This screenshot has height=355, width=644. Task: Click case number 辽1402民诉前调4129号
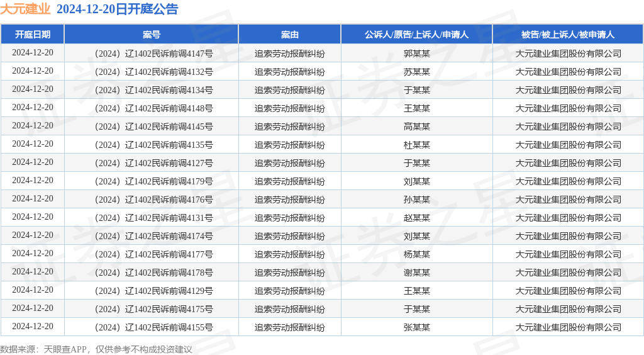click(x=169, y=291)
